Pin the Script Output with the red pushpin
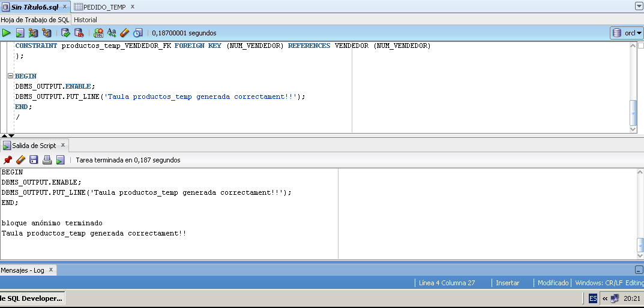Image resolution: width=644 pixels, height=308 pixels. [7, 160]
